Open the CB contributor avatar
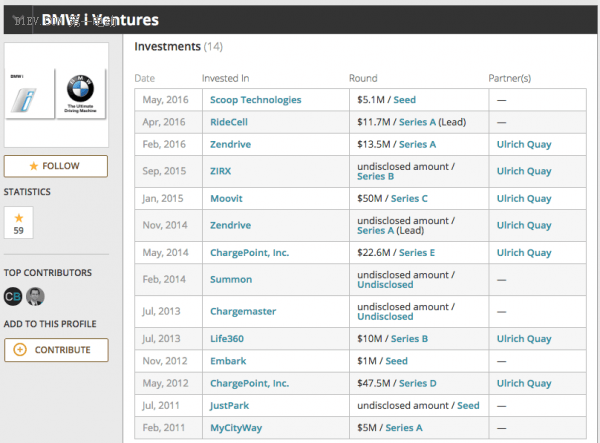This screenshot has width=600, height=443. point(13,296)
